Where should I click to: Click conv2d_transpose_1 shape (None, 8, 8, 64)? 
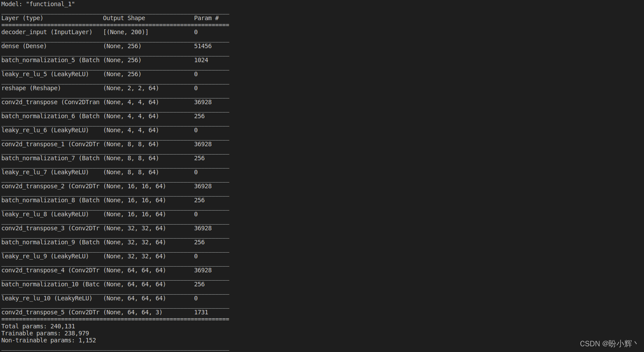[131, 144]
